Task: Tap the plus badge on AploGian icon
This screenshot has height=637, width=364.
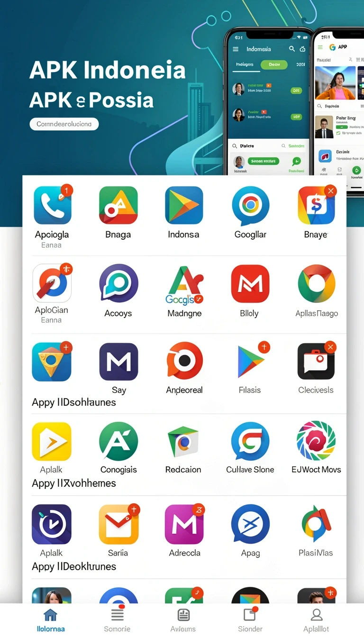Action: pos(66,269)
